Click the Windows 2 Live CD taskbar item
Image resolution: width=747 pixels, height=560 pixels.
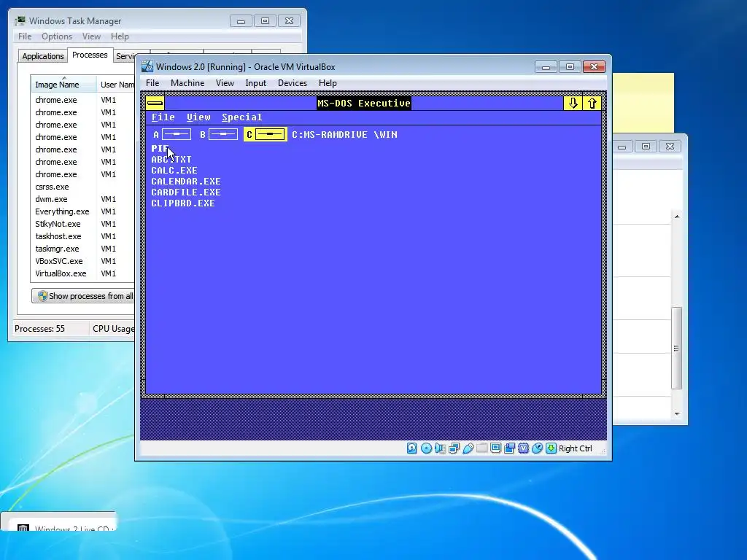pos(58,521)
